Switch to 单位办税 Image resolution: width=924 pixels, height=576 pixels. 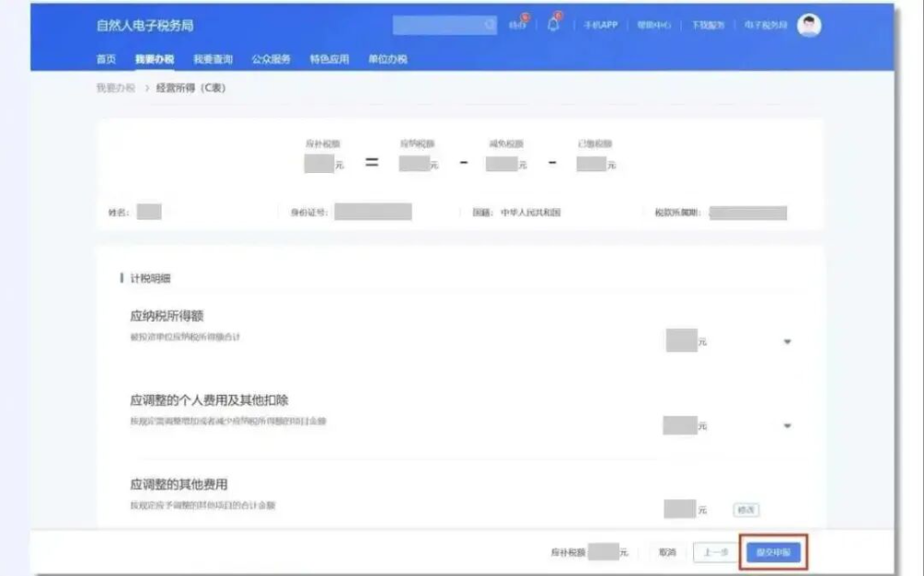[x=390, y=58]
